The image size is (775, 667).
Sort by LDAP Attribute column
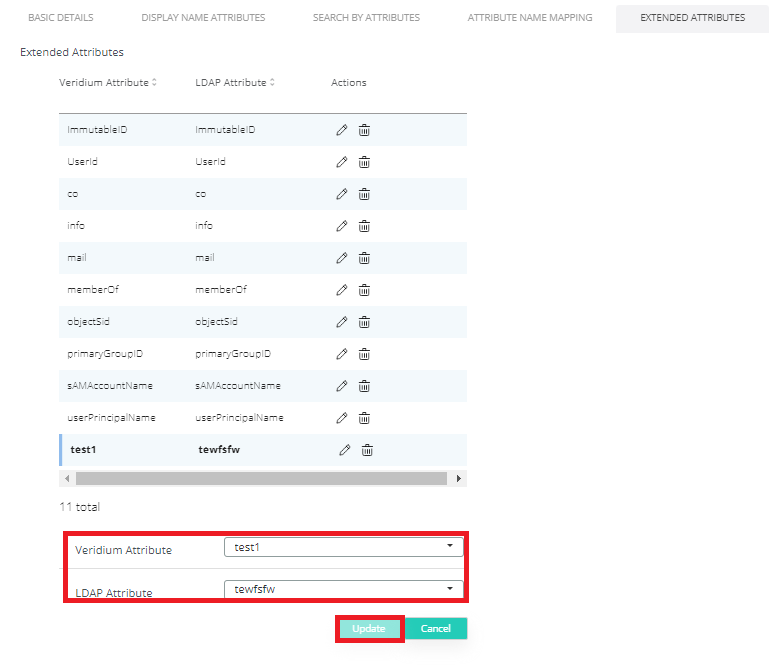234,83
